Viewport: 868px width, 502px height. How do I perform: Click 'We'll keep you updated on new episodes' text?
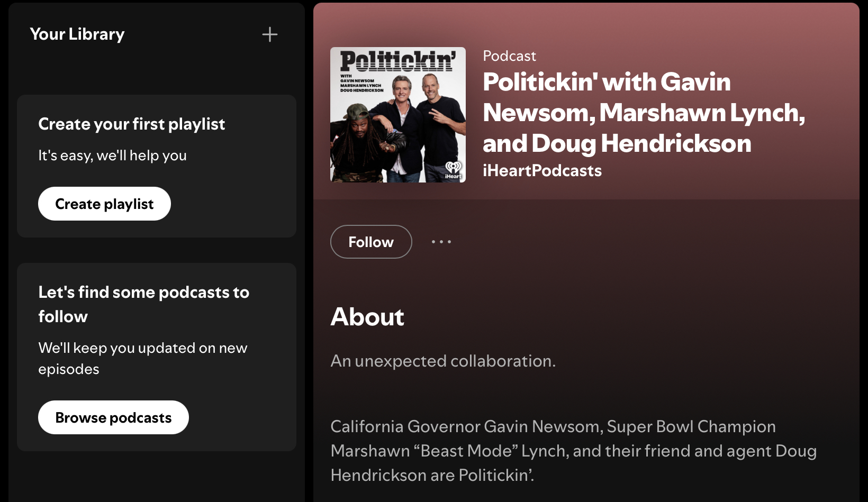[143, 358]
